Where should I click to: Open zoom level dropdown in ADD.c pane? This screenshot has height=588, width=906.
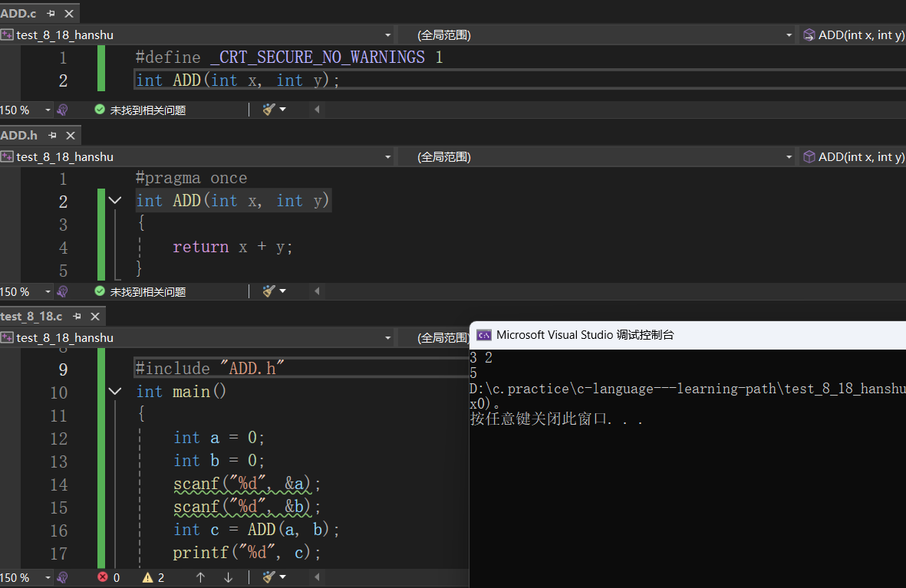click(x=48, y=110)
